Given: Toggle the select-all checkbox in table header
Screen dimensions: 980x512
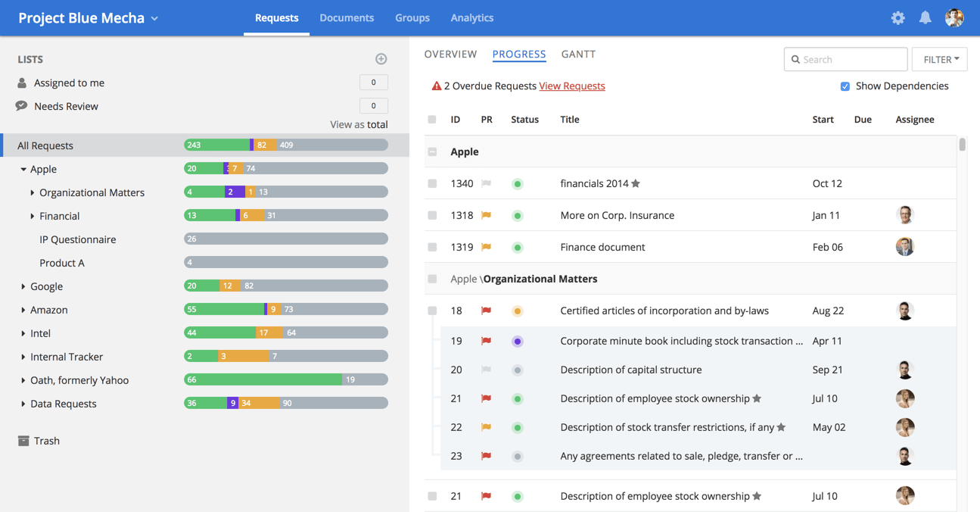Looking at the screenshot, I should [x=432, y=120].
